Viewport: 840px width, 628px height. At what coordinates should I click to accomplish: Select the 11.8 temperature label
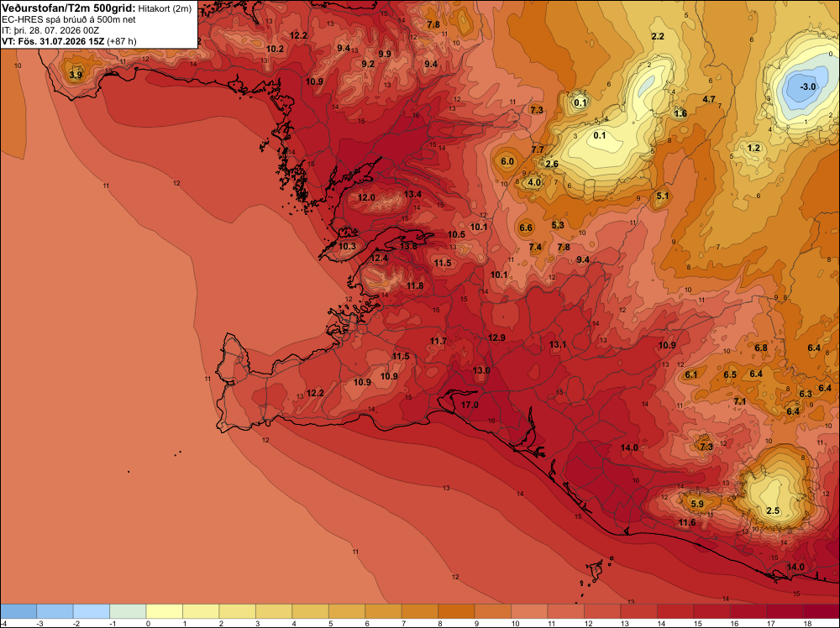coord(415,286)
